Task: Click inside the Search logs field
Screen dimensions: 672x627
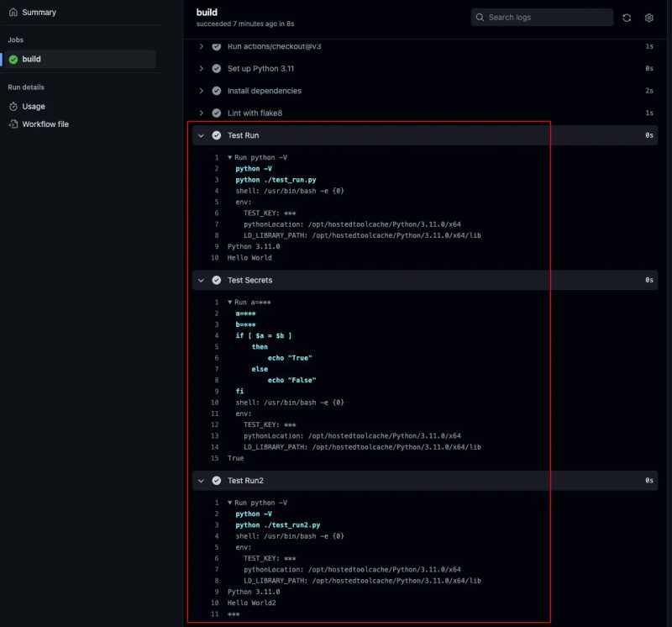Action: click(542, 17)
